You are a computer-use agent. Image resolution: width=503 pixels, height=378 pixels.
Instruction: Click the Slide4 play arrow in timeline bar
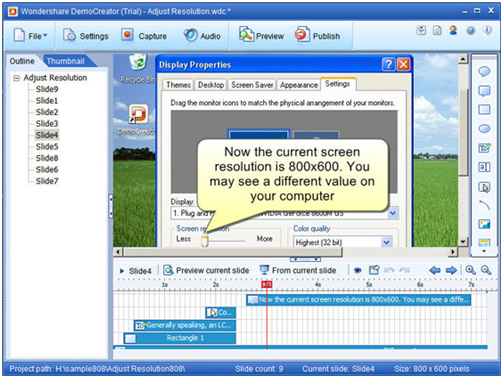(122, 271)
